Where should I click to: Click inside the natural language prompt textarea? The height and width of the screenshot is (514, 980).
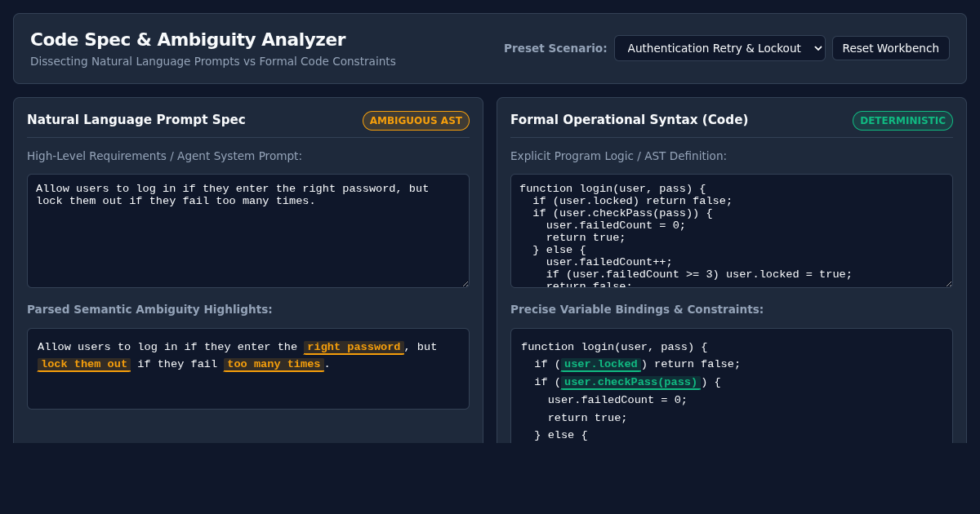point(248,231)
